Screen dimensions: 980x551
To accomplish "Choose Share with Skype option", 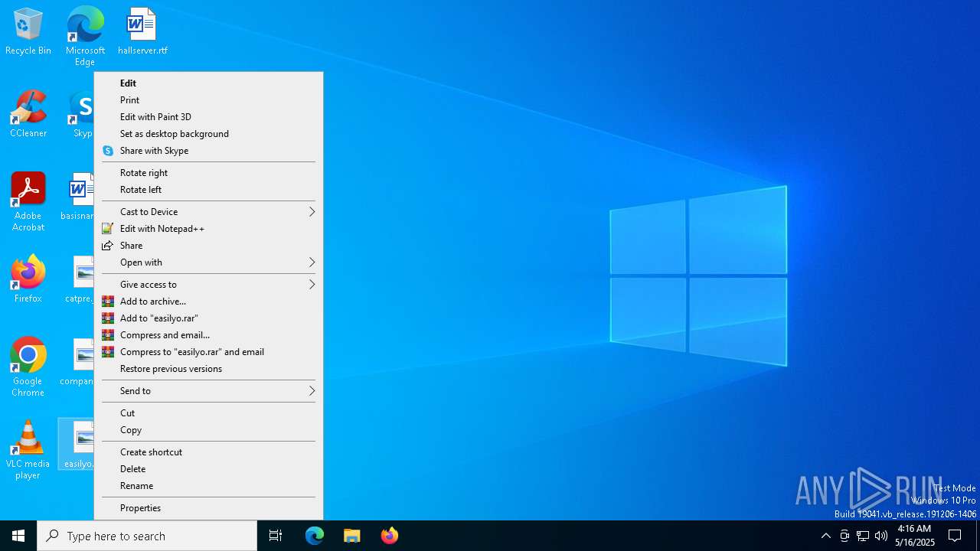I will click(x=208, y=151).
